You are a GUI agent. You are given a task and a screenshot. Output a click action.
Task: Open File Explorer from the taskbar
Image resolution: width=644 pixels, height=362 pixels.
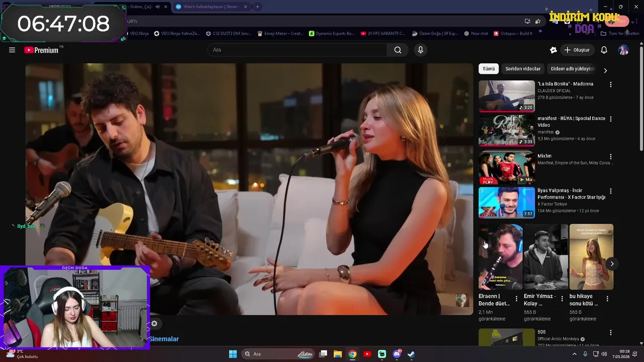coord(338,354)
